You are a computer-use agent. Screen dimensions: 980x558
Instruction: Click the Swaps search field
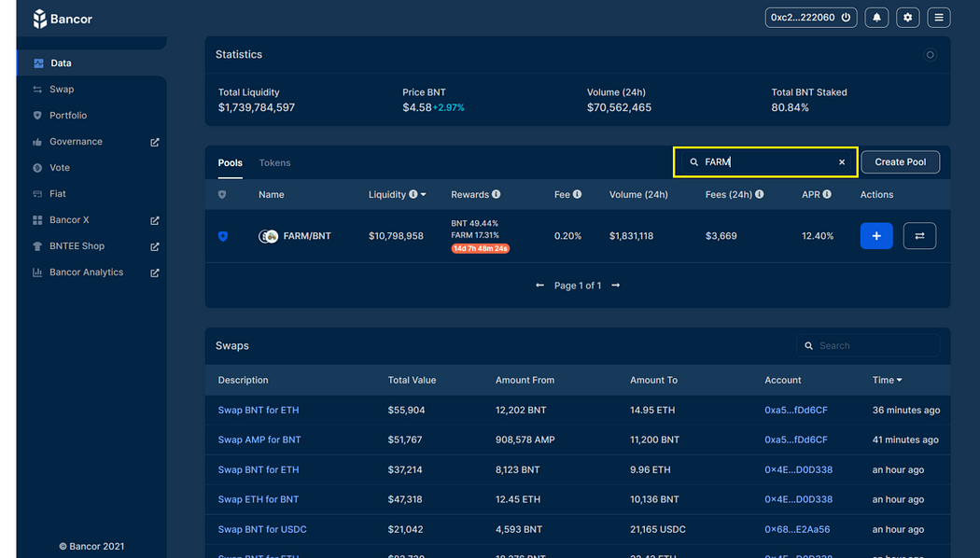(867, 345)
